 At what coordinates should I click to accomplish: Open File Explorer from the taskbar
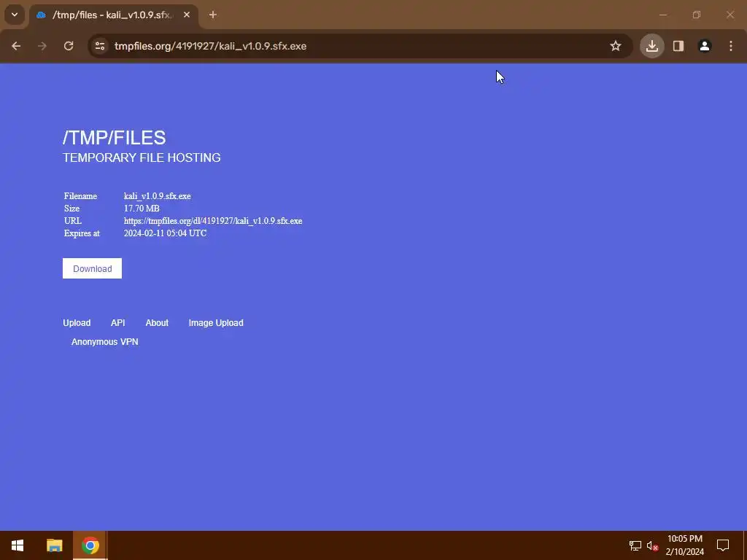pos(54,545)
